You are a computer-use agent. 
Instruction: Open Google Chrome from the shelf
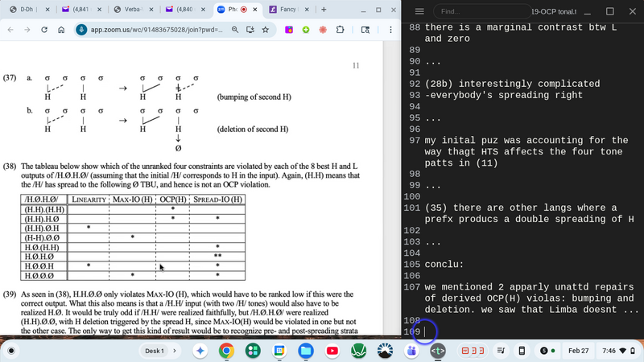coord(226,351)
